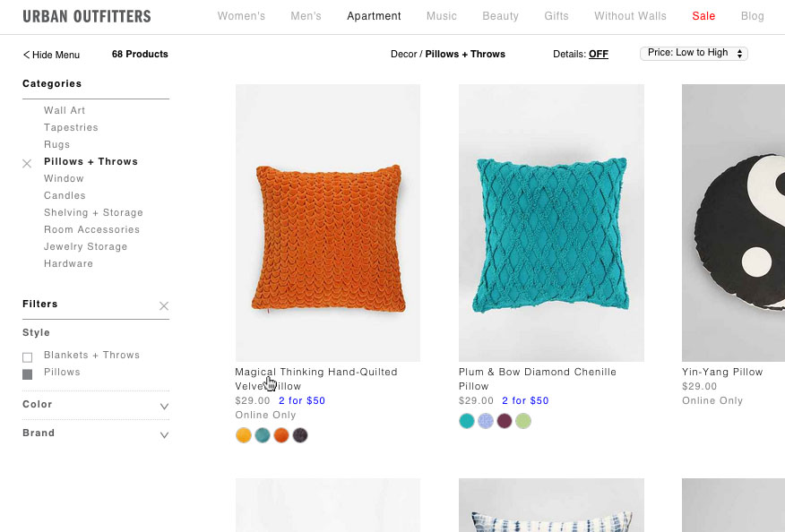This screenshot has height=532, width=785.
Task: Expand the Color filter section
Action: 164,405
